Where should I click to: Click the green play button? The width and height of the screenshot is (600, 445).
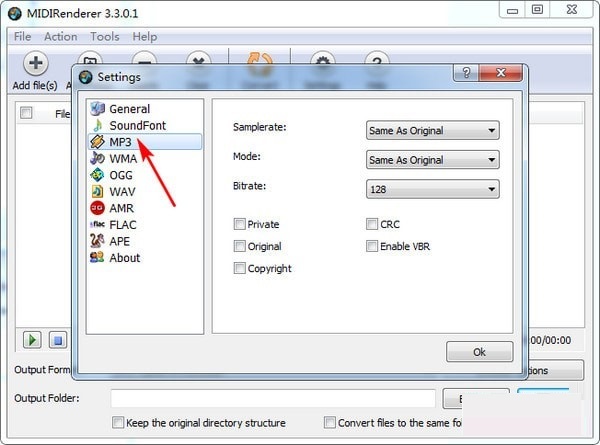(x=32, y=340)
